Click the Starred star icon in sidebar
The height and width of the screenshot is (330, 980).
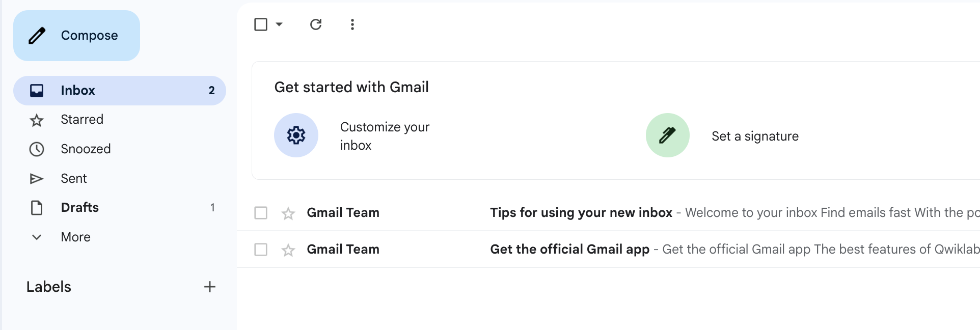(x=37, y=120)
